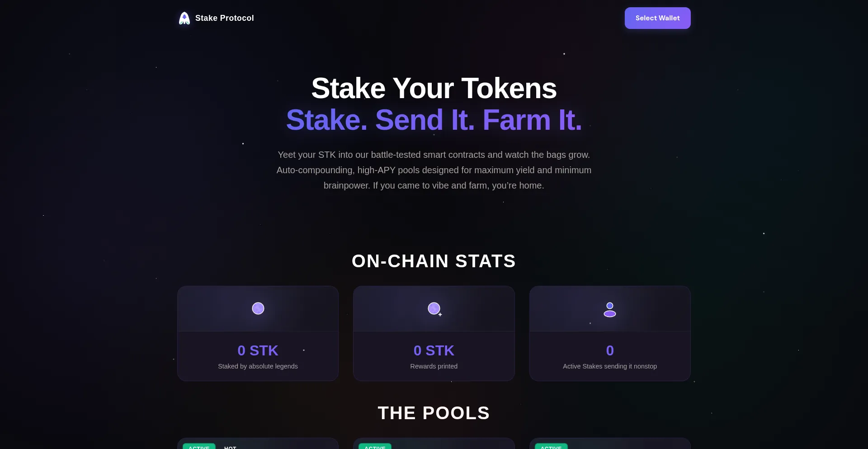The height and width of the screenshot is (449, 868).
Task: Click the 'Rewards printed' label
Action: (434, 366)
